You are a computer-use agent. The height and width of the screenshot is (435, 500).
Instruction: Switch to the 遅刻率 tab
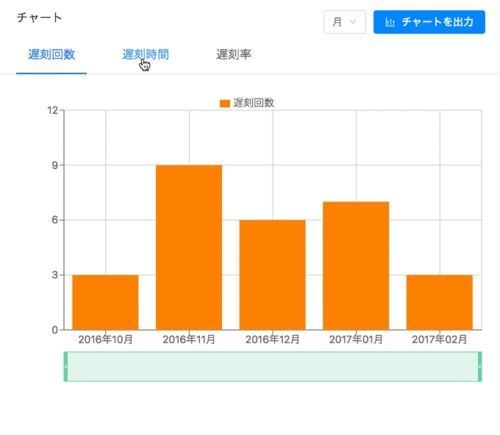pyautogui.click(x=234, y=54)
